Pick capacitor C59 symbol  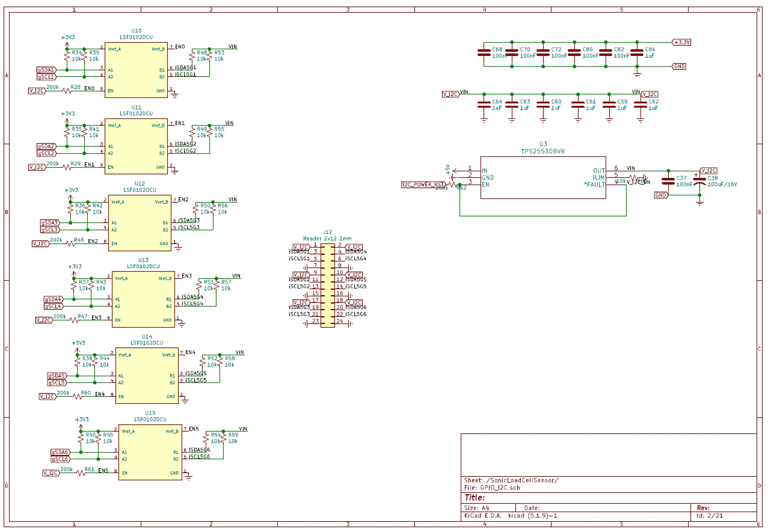pos(609,105)
